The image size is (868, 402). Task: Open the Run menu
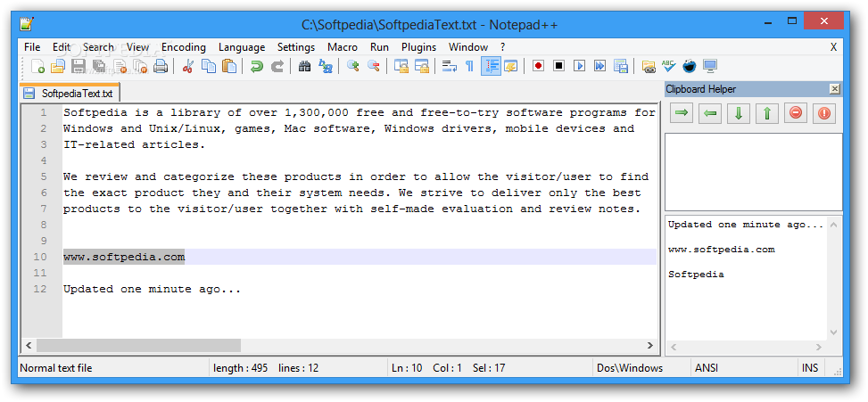(380, 47)
